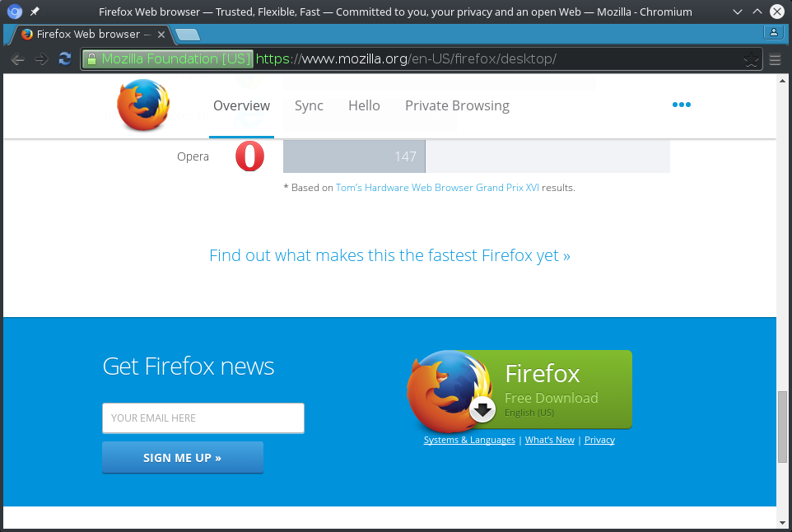Open the three-dot more menu in the page nav
Screen dimensions: 792x532
[x=682, y=105]
